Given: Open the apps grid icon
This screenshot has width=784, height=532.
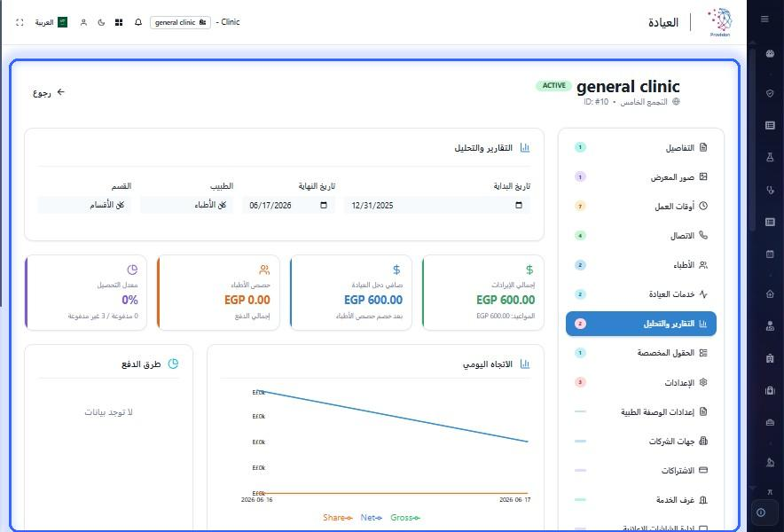Looking at the screenshot, I should (x=119, y=22).
